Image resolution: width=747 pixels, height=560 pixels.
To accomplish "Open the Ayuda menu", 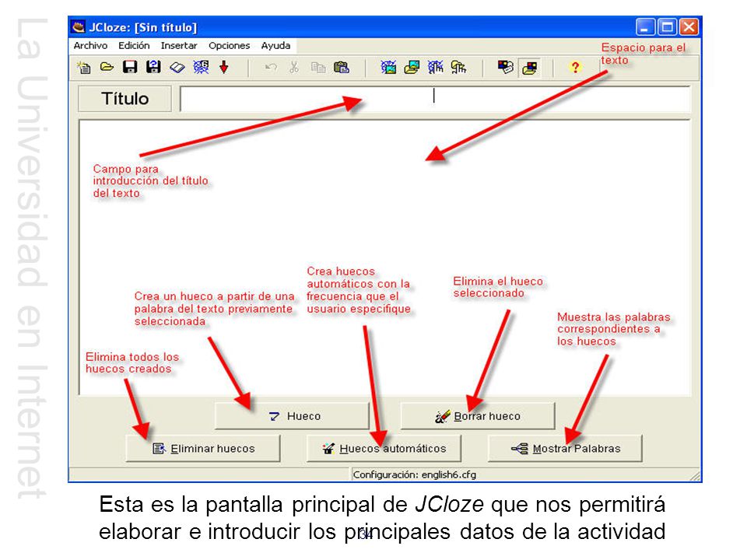I will click(x=275, y=45).
